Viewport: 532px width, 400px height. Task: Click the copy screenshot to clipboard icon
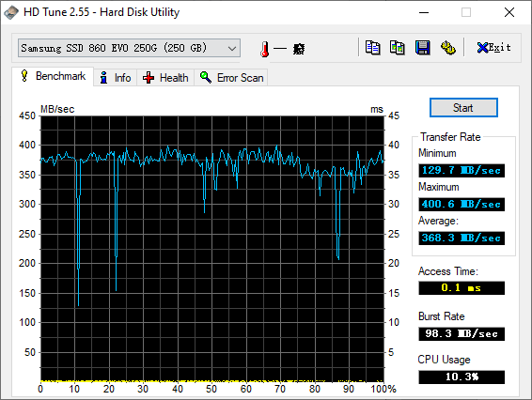tap(397, 48)
